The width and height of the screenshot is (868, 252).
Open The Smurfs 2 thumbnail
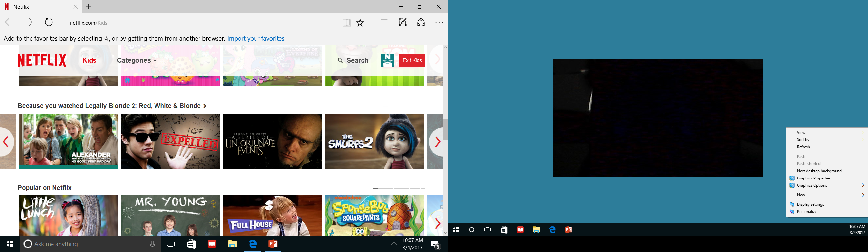pos(374,141)
